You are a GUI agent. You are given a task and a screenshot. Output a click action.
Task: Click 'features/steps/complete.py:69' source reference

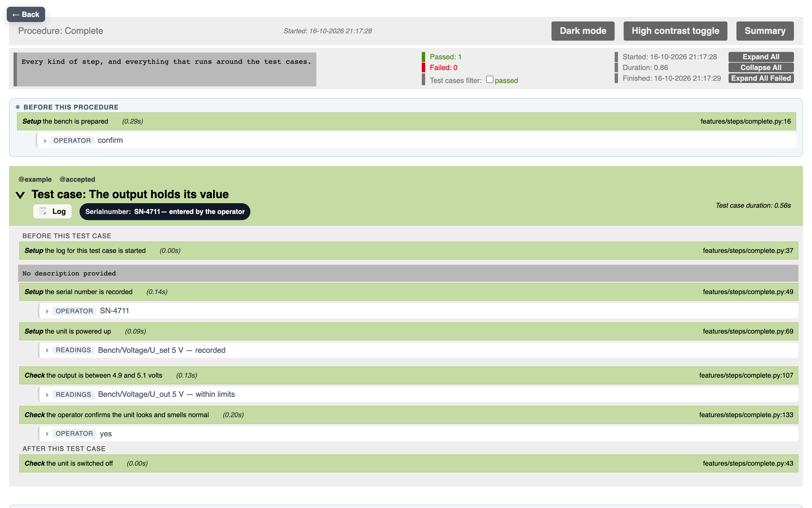748,331
